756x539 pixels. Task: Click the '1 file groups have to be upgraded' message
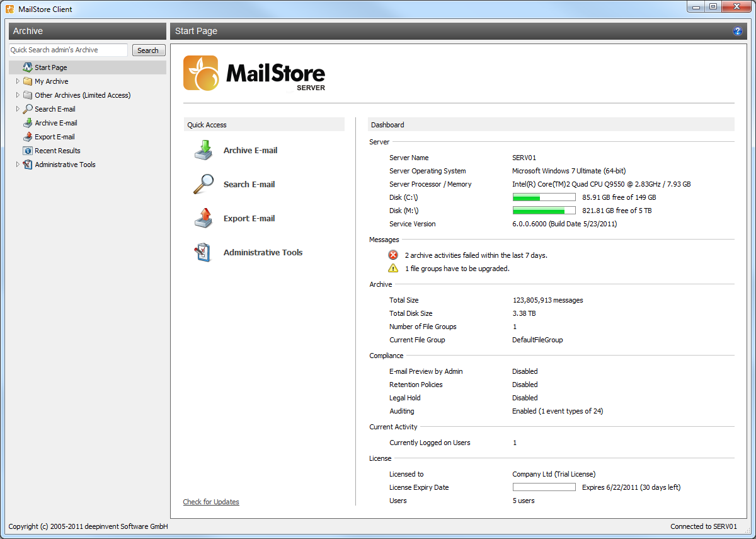[457, 269]
